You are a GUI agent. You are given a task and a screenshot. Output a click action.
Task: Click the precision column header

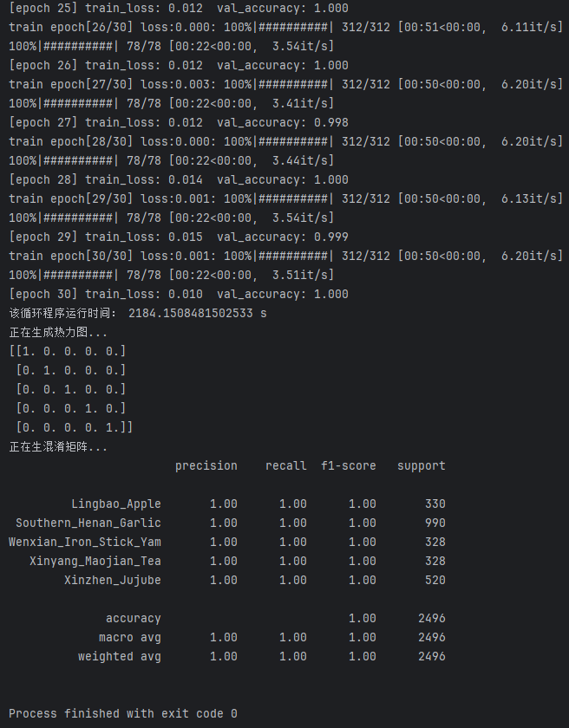206,465
